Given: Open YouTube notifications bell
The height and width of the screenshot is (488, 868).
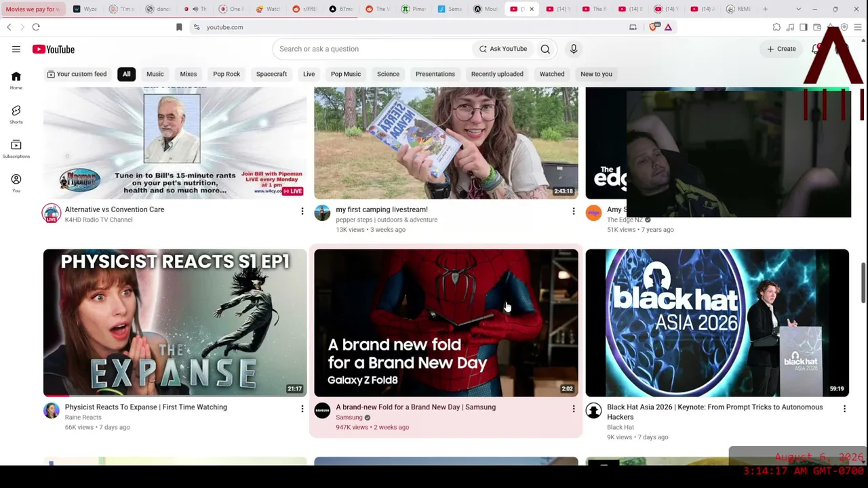Looking at the screenshot, I should pos(815,49).
